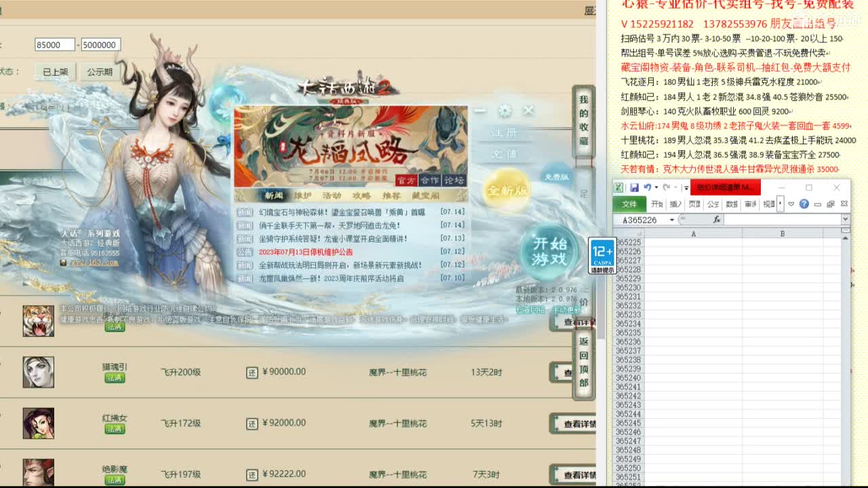The height and width of the screenshot is (488, 868).
Task: Click the 检查网络 link
Action: point(530,310)
